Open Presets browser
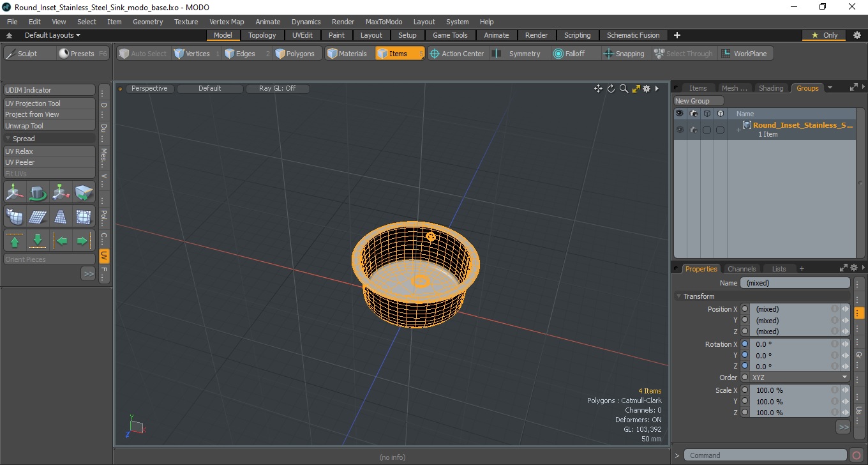 click(83, 54)
